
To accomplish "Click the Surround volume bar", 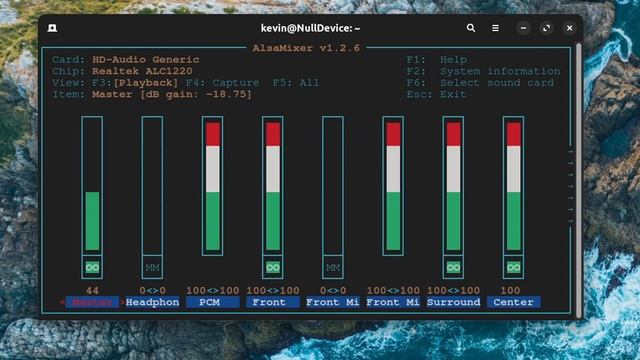I will (x=453, y=186).
